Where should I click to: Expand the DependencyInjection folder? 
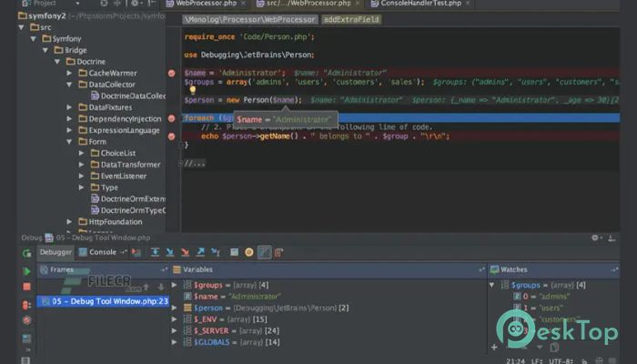point(69,118)
